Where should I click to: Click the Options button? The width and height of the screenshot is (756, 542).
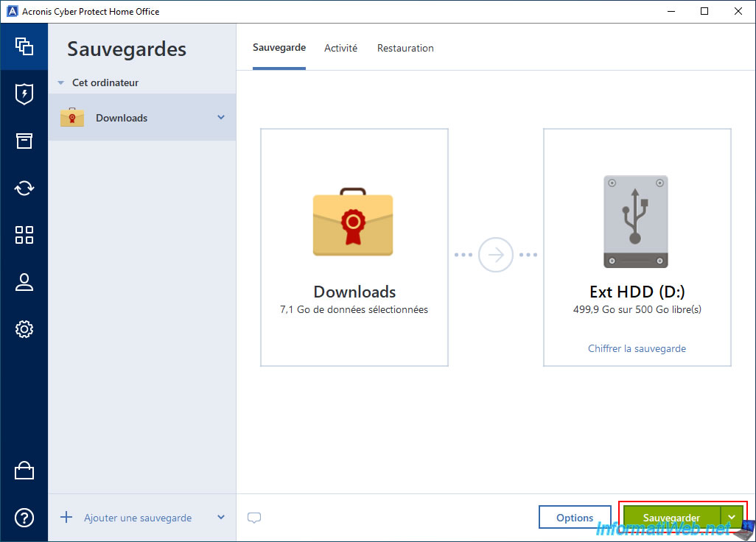click(575, 518)
